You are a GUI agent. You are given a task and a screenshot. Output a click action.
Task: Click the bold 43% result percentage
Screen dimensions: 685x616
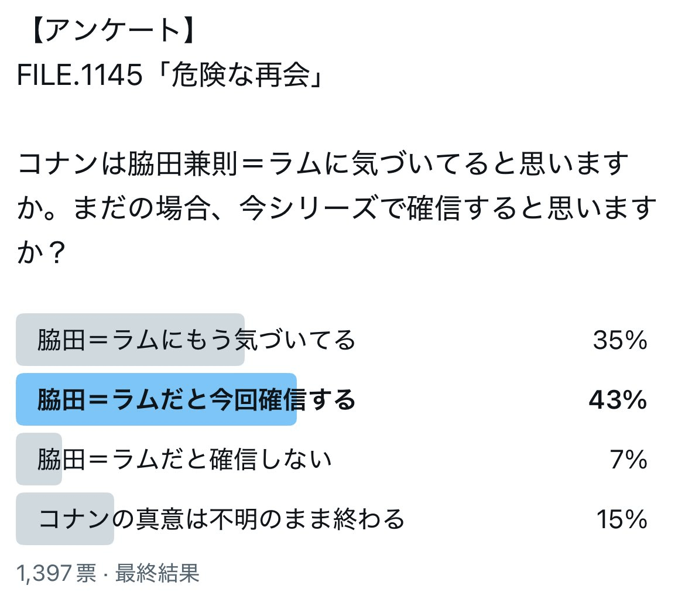click(x=618, y=399)
